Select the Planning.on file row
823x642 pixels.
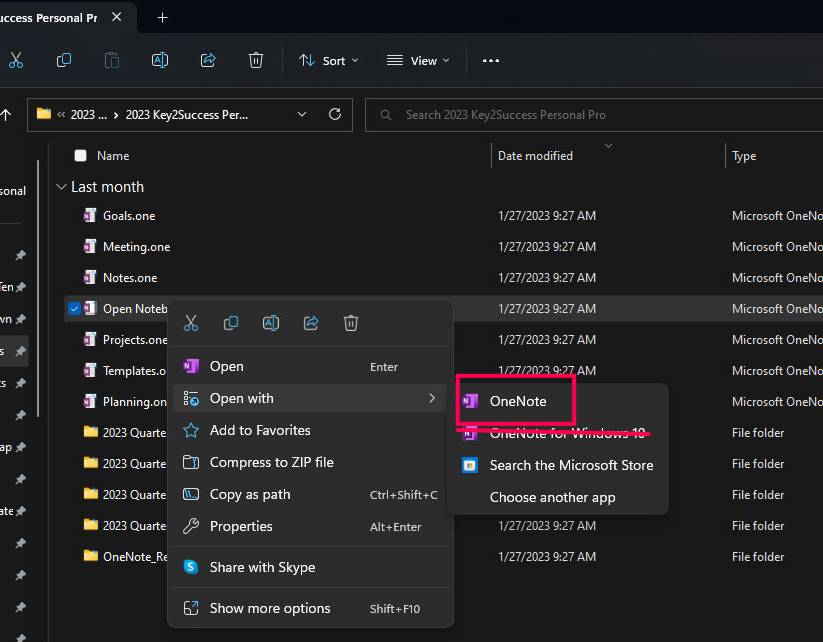point(134,402)
